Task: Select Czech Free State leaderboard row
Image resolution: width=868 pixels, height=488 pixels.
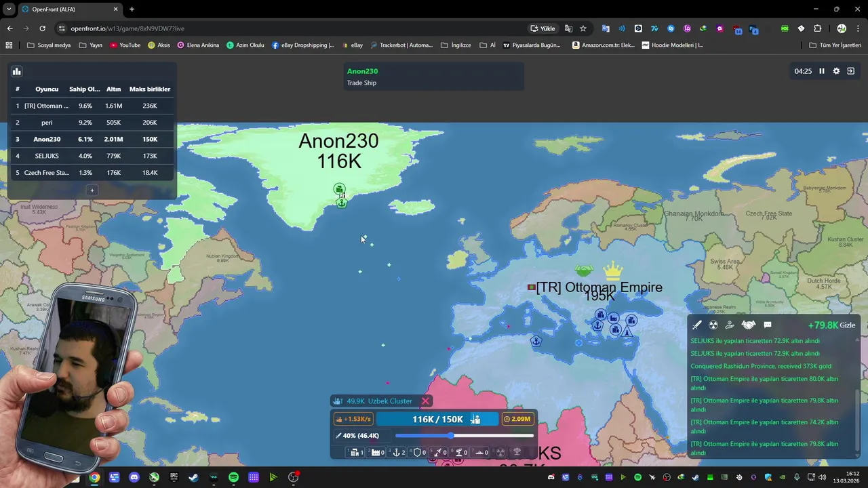Action: pos(92,173)
